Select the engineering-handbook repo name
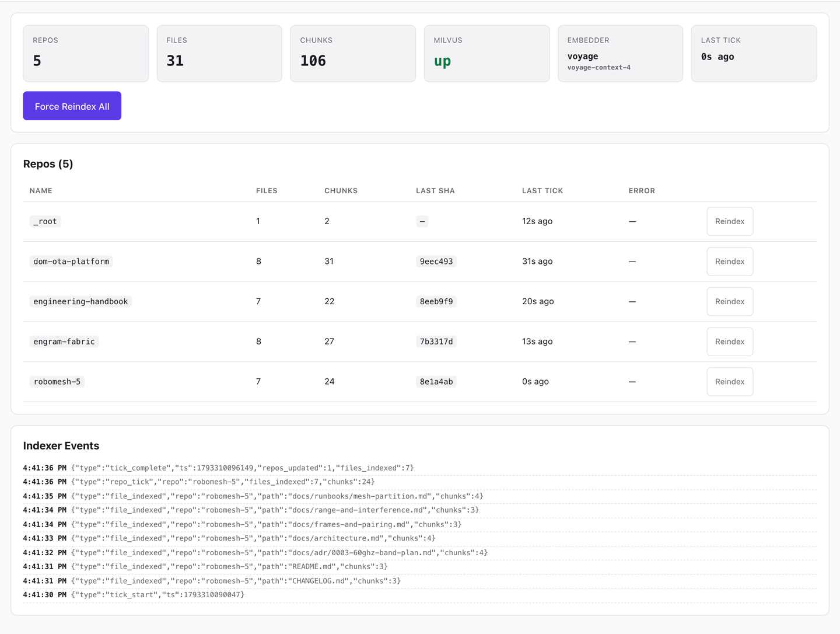The height and width of the screenshot is (634, 840). [80, 302]
